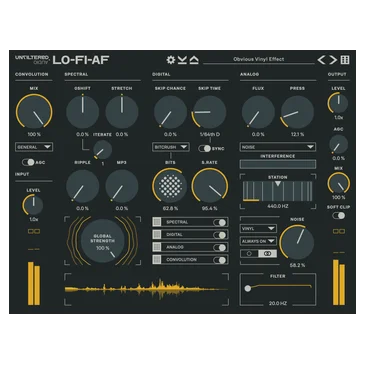Screen dimensions: 365x365
Task: Select the mono noise circle icon
Action: tap(249, 254)
